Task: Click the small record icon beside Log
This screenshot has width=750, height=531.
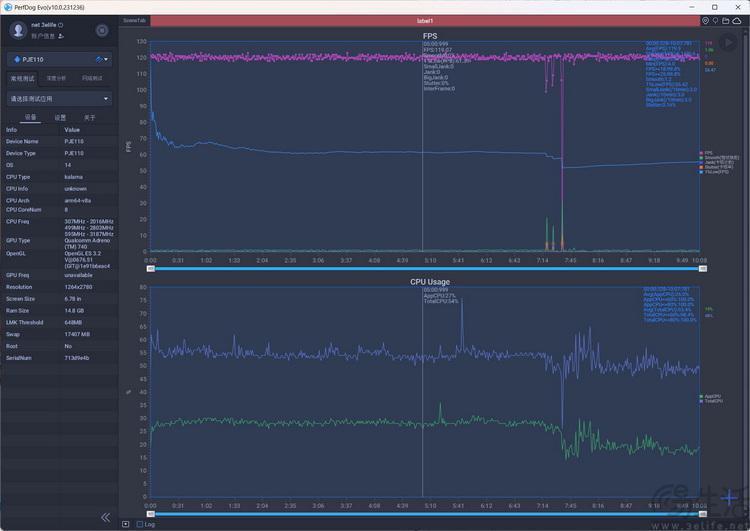Action: click(x=125, y=524)
